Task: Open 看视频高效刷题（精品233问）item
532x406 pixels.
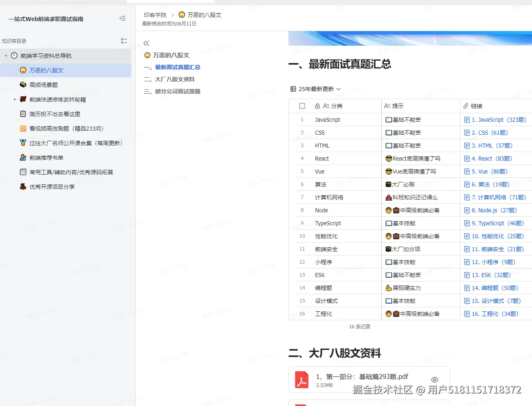Action: click(65, 128)
